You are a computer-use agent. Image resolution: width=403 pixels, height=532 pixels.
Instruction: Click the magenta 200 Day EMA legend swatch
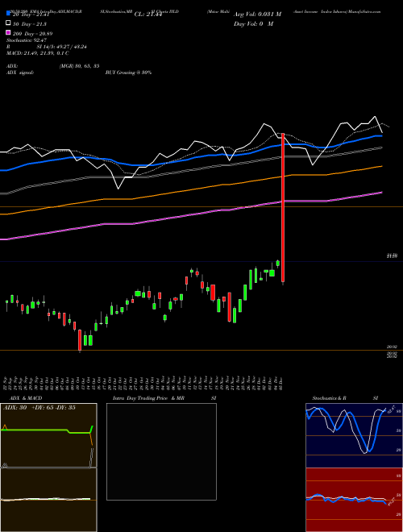tap(8, 33)
